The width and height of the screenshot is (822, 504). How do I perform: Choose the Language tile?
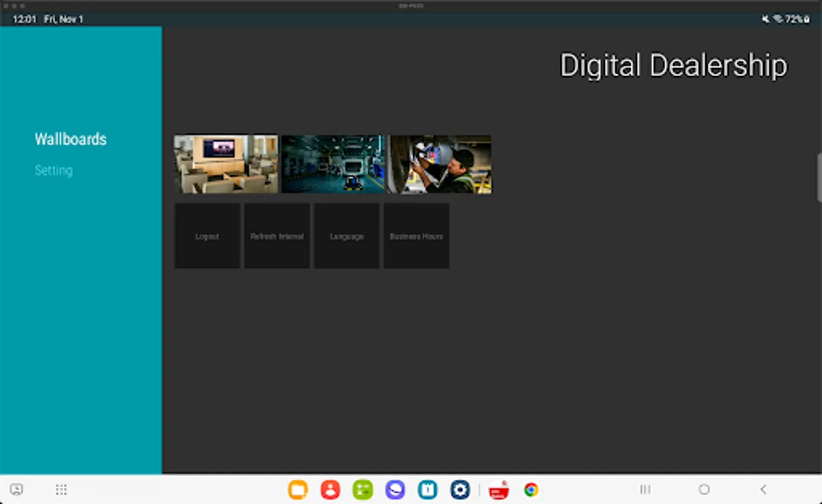coord(347,236)
